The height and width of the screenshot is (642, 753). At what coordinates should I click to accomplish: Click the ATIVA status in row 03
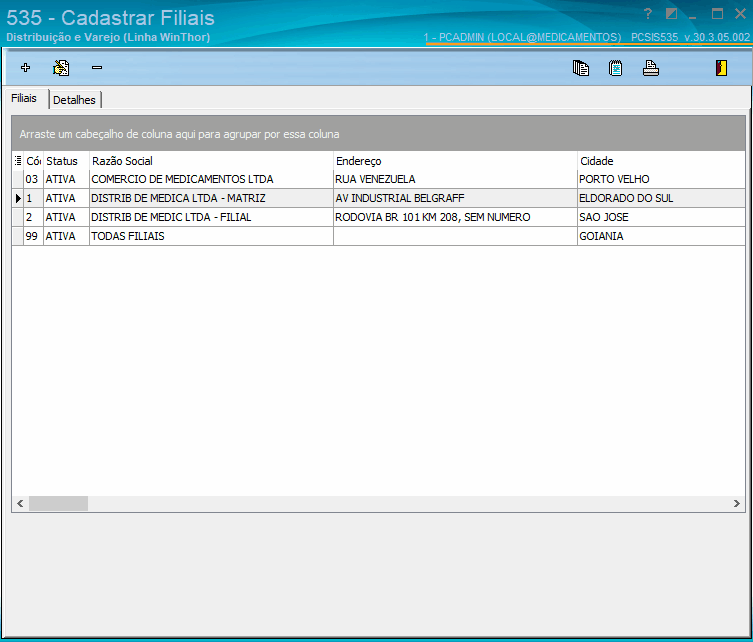tap(66, 179)
